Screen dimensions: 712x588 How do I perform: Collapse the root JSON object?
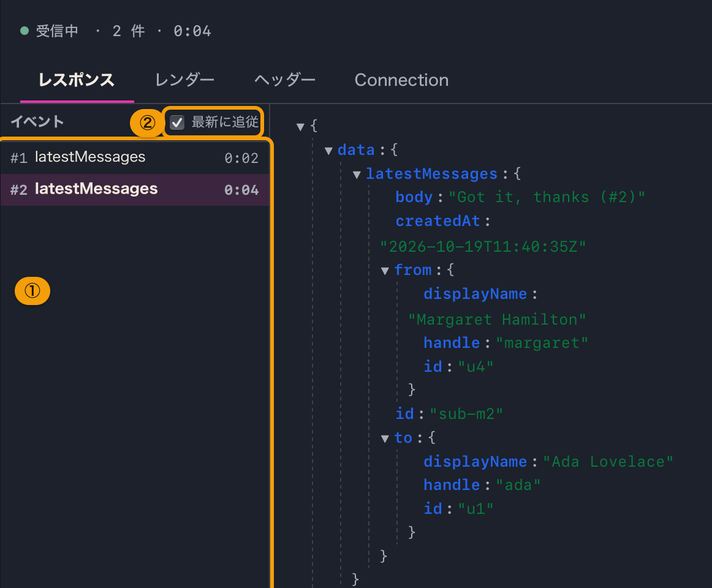pos(300,127)
